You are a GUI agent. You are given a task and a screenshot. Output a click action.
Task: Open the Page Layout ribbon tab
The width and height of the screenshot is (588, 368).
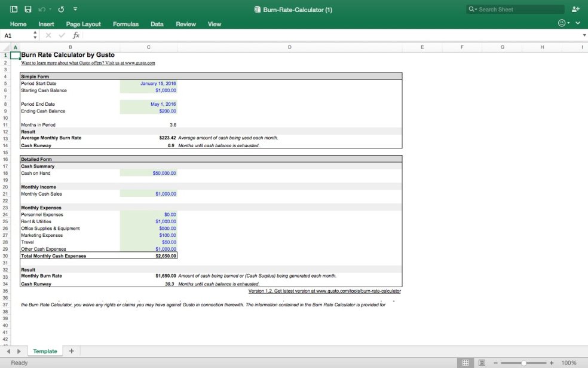point(83,24)
